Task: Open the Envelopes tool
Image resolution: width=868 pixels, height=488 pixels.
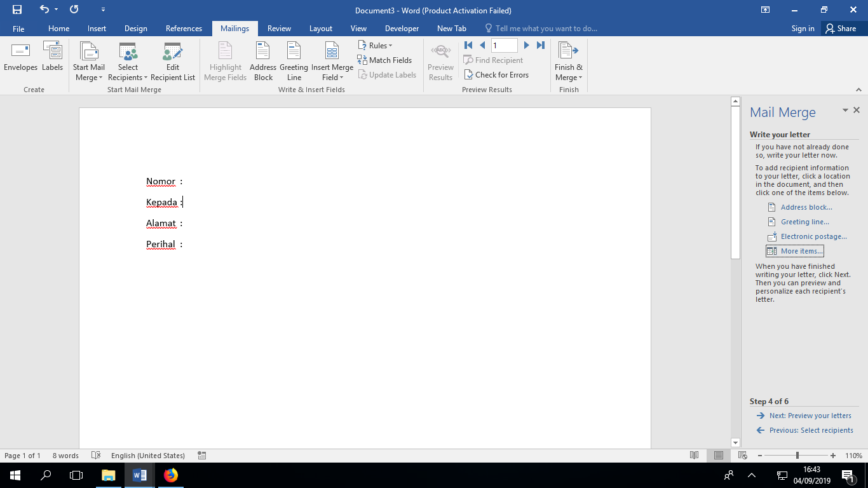Action: coord(20,57)
